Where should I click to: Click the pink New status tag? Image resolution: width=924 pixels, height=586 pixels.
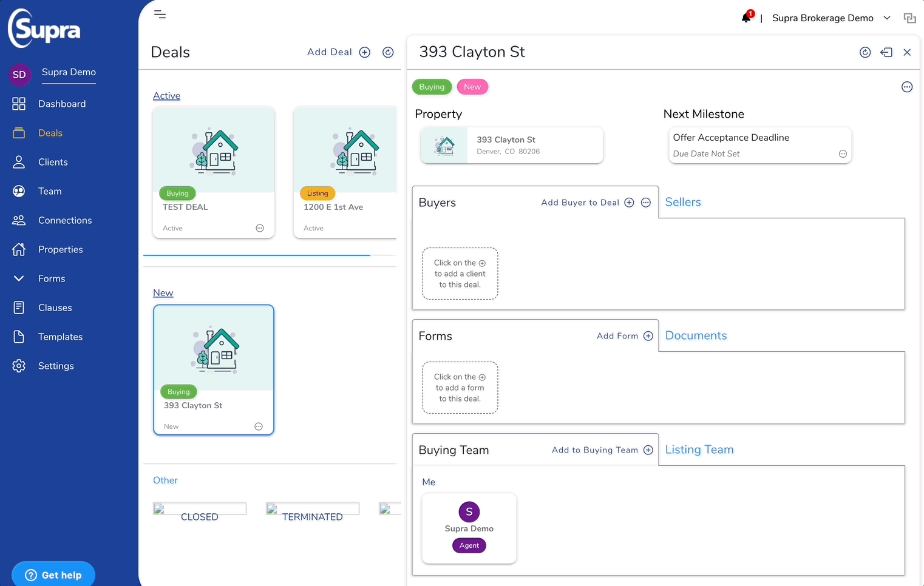click(472, 87)
